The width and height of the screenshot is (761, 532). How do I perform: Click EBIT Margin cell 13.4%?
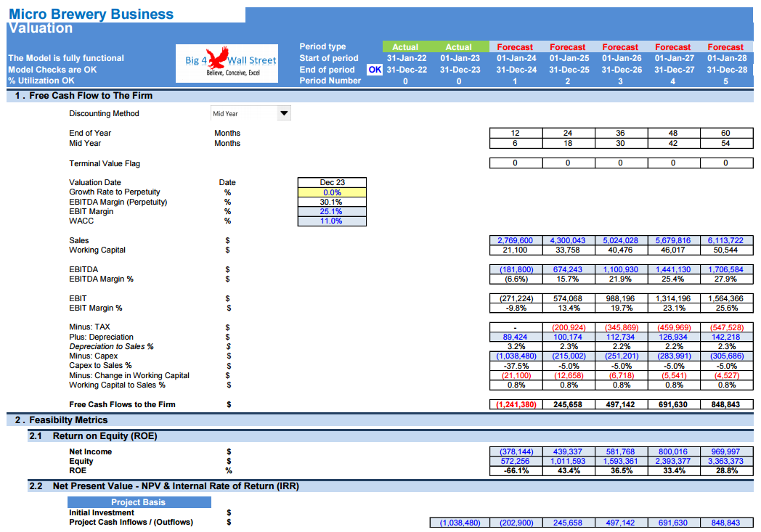[569, 308]
